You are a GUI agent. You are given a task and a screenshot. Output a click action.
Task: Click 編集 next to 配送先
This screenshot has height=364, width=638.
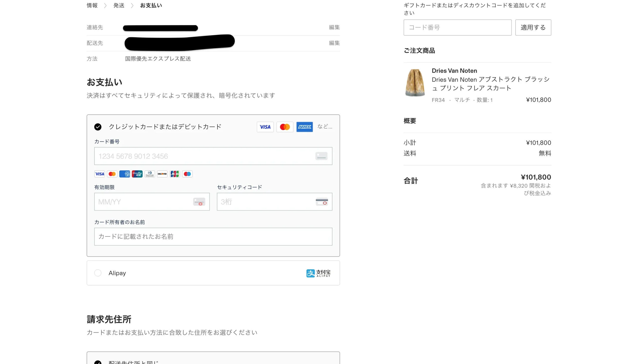(334, 43)
